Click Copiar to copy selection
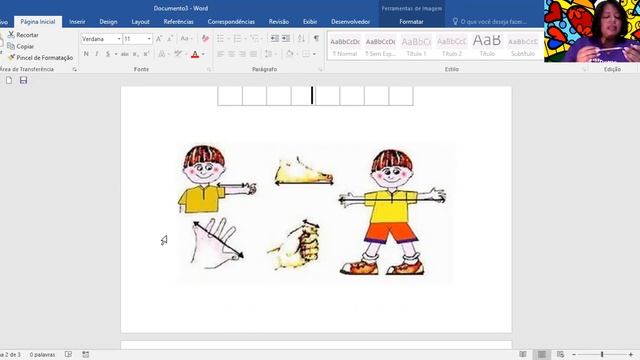The width and height of the screenshot is (640, 360). tap(21, 47)
